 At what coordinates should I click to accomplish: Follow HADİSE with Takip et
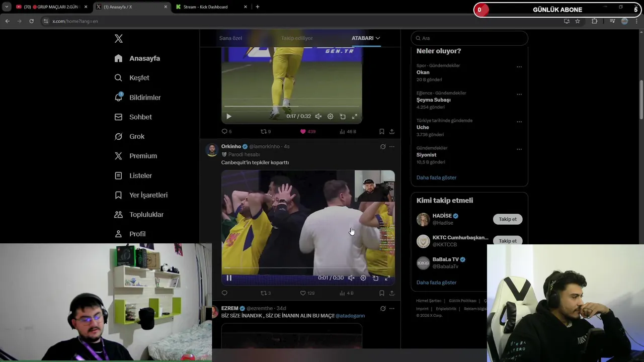point(508,219)
